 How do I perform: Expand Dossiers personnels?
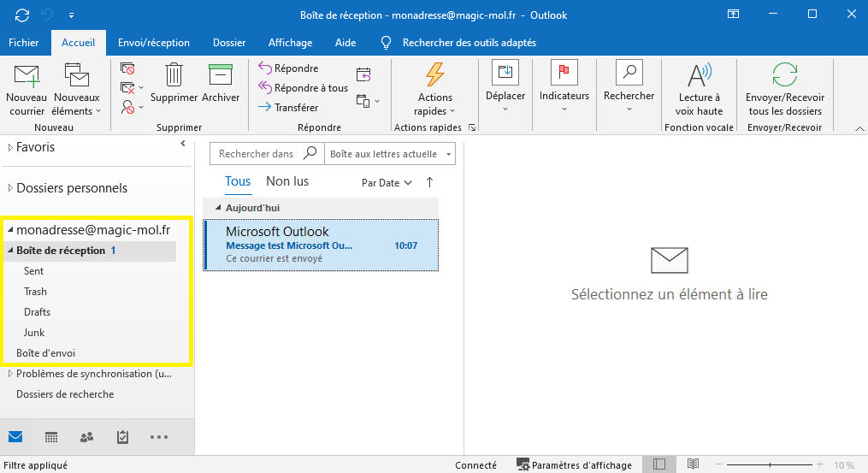[10, 188]
